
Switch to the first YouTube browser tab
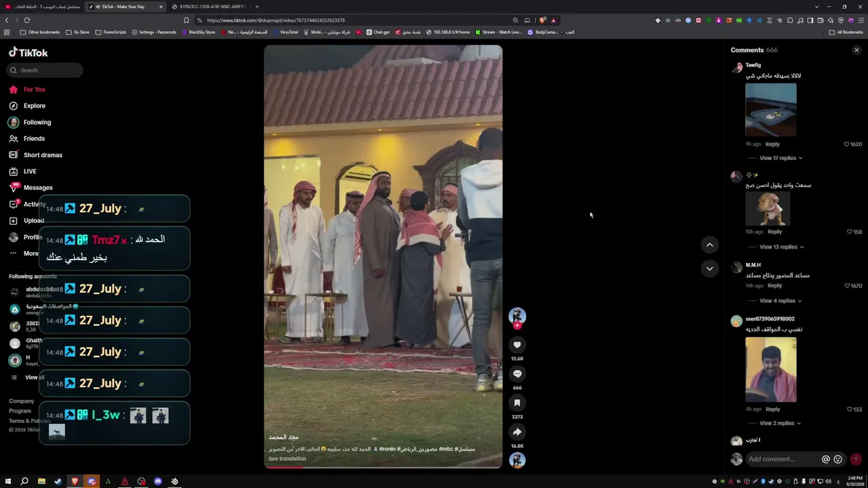click(x=43, y=7)
